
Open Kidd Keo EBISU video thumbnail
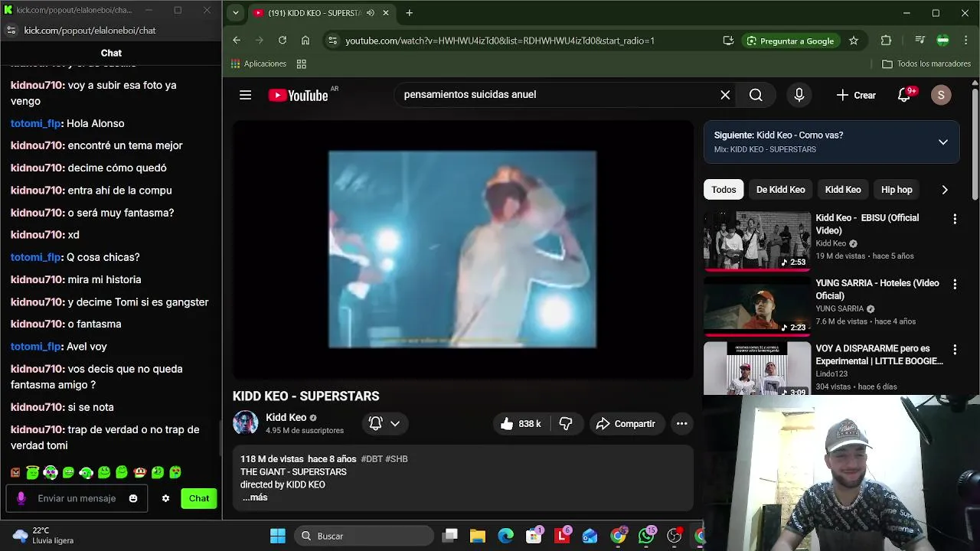click(757, 240)
